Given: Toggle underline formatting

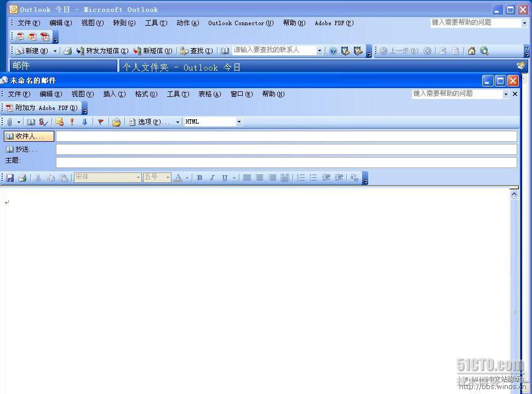Looking at the screenshot, I should click(x=225, y=177).
